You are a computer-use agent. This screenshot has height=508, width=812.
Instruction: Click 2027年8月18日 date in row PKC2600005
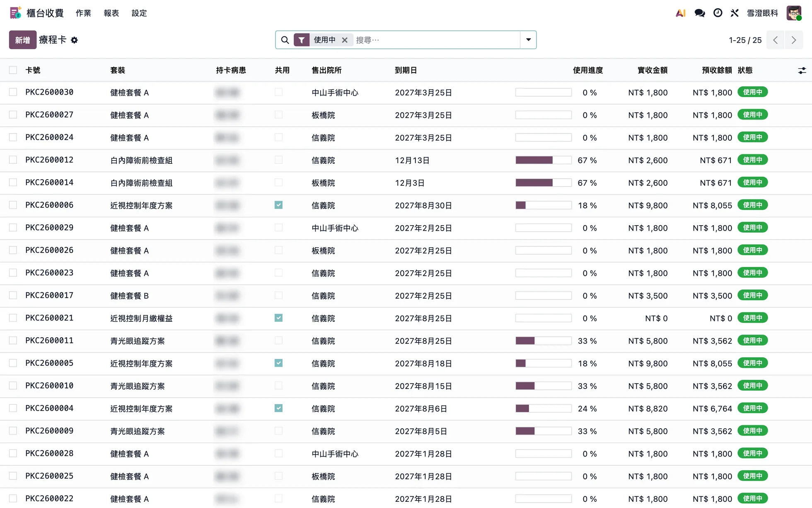(x=423, y=363)
